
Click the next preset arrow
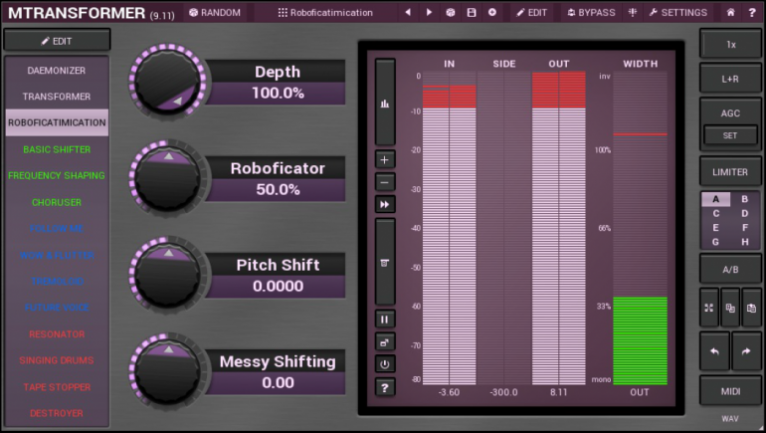click(x=429, y=13)
